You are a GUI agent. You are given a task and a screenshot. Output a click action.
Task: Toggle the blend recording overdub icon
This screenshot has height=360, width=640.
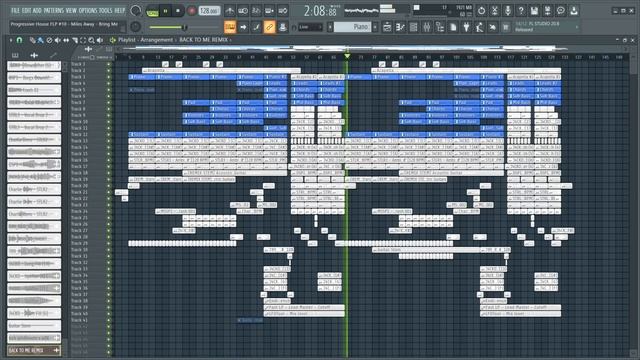click(269, 11)
